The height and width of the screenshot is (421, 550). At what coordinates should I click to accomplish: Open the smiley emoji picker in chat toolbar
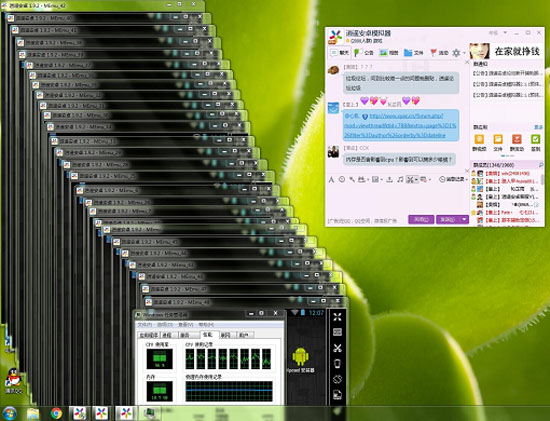coord(342,179)
